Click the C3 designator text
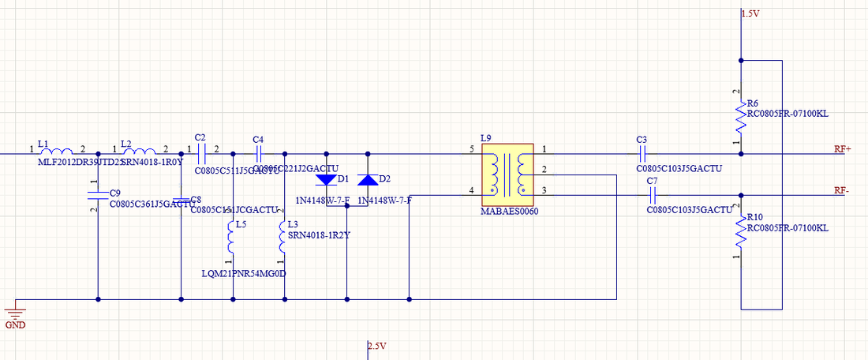 [642, 138]
